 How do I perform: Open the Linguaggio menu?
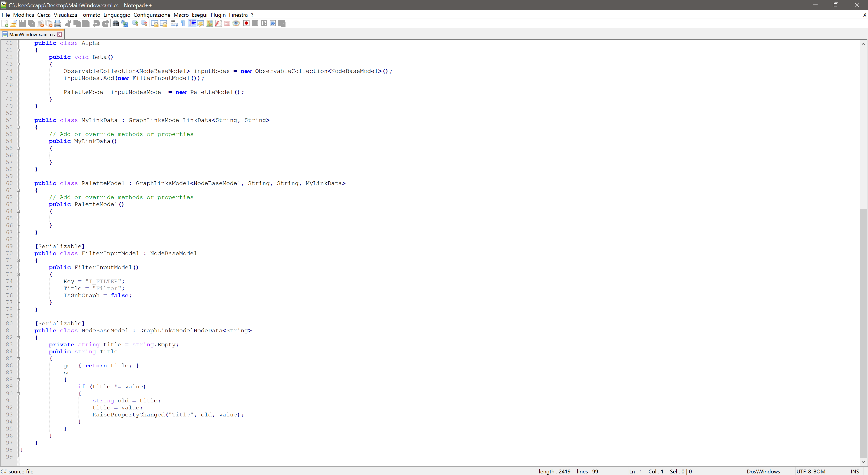(x=117, y=15)
